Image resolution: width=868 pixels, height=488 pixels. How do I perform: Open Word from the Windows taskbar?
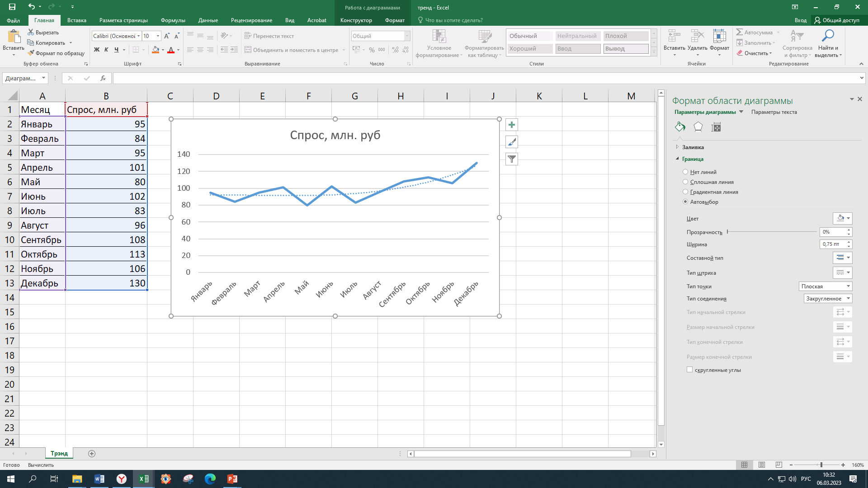coord(99,479)
